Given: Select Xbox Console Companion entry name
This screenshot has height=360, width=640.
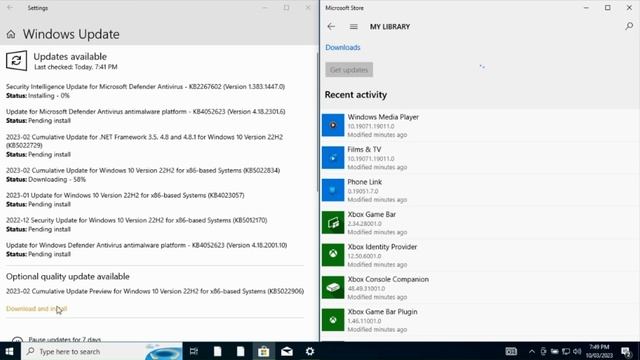Looking at the screenshot, I should point(388,279).
